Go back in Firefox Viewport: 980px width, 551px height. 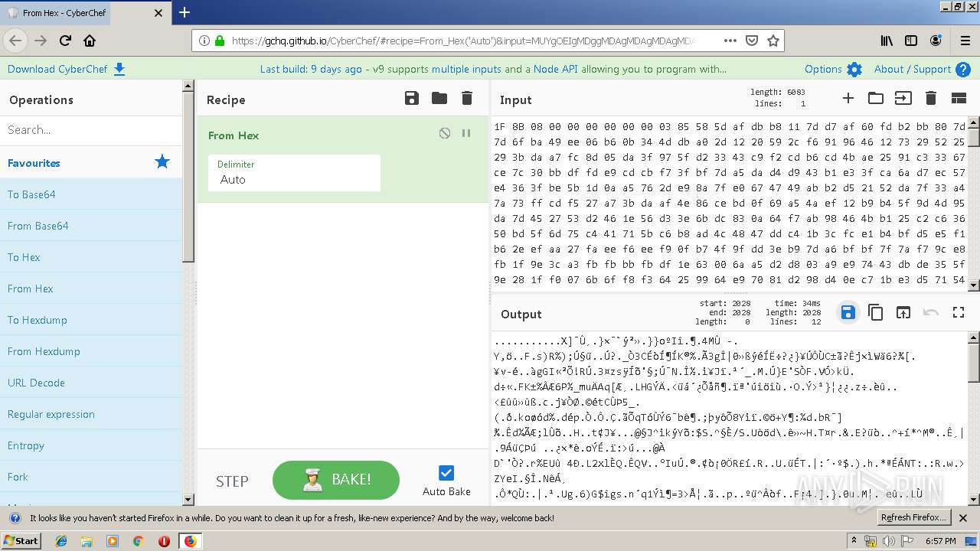click(x=15, y=41)
